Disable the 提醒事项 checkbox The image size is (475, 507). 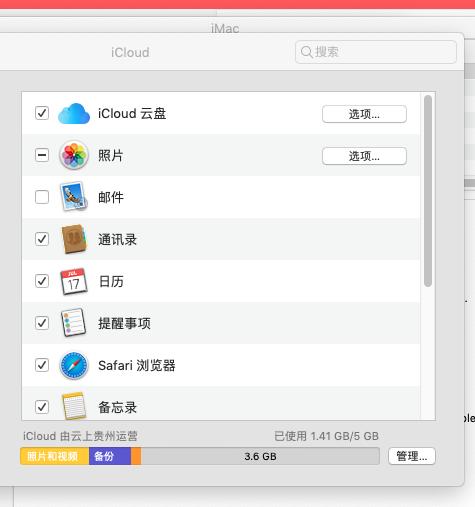(x=42, y=323)
